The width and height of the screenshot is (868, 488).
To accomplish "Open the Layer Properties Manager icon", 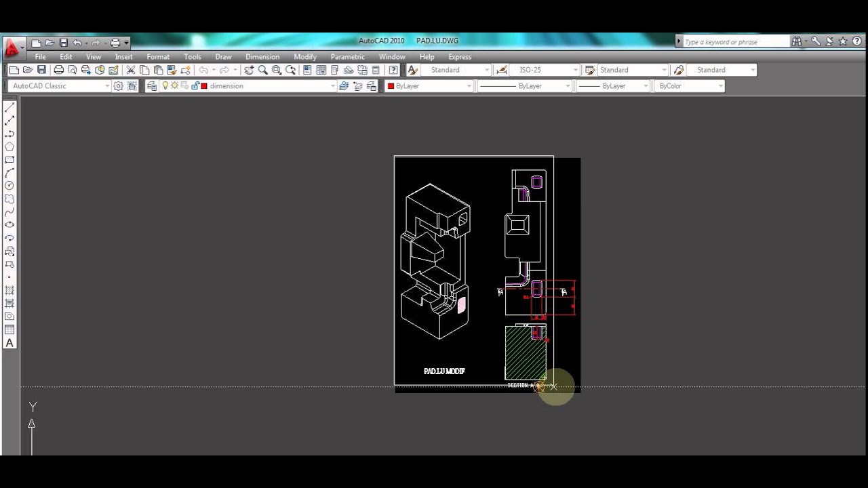I will (151, 86).
